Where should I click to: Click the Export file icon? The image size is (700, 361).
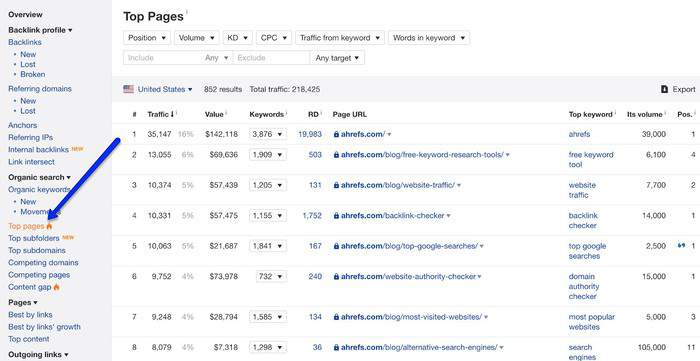tap(664, 89)
